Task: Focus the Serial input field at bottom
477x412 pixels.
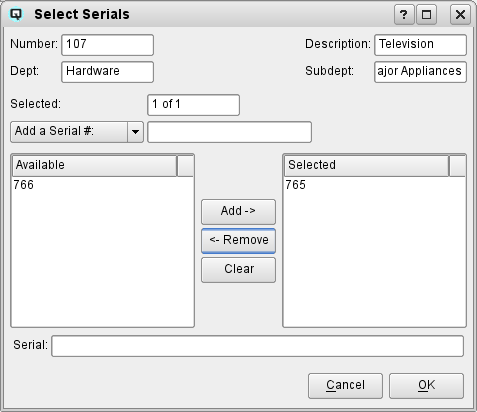Action: [258, 346]
